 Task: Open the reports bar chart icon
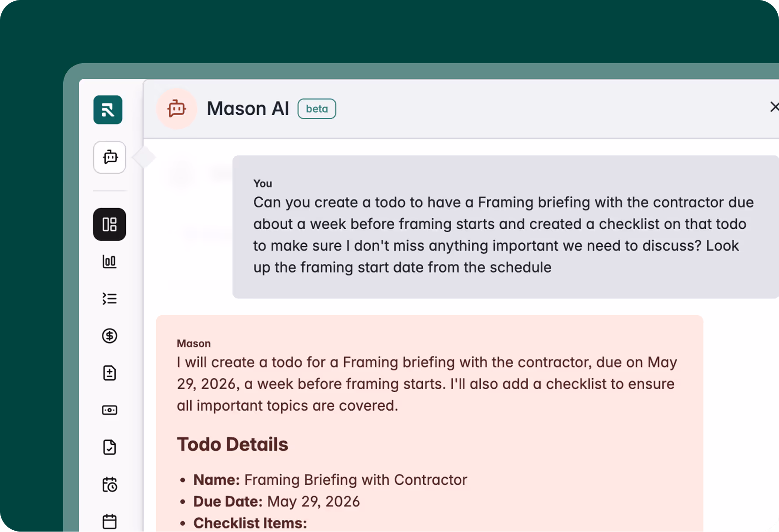click(109, 262)
